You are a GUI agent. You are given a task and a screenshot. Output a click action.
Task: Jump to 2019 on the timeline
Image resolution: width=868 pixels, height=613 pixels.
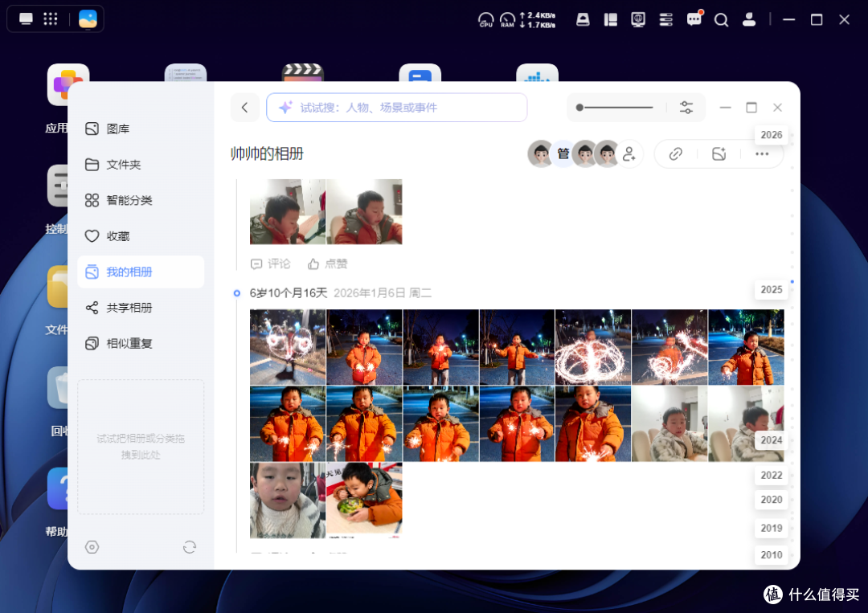[771, 529]
